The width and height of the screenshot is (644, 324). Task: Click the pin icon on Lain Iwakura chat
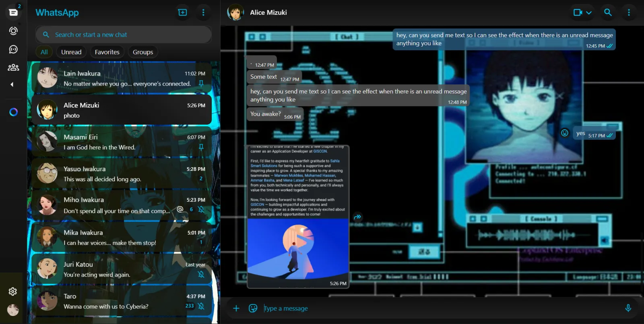(201, 83)
